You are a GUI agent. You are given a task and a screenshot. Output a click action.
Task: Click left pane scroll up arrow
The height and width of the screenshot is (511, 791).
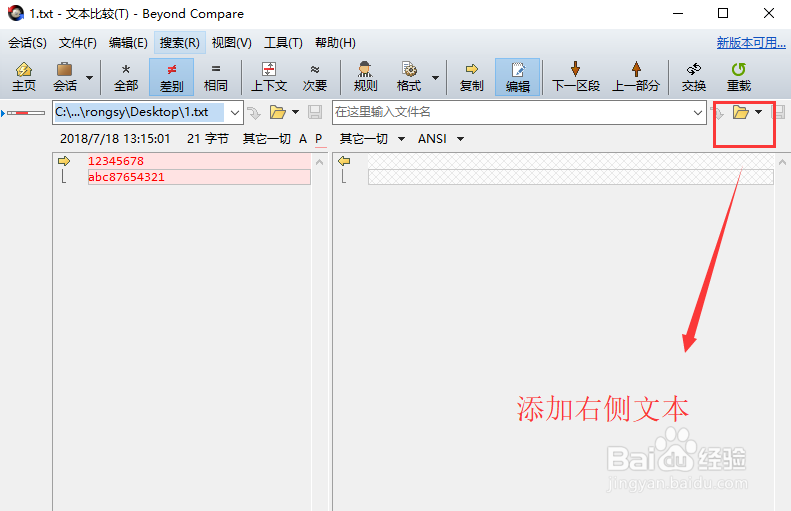click(x=319, y=162)
